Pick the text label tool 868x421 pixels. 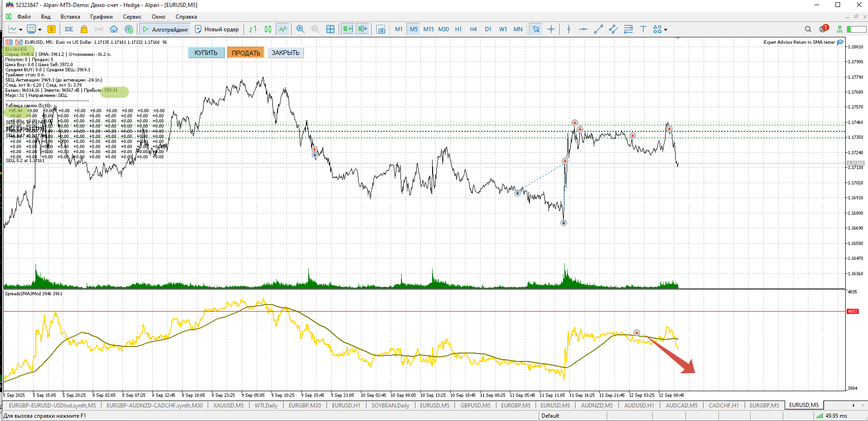point(643,29)
